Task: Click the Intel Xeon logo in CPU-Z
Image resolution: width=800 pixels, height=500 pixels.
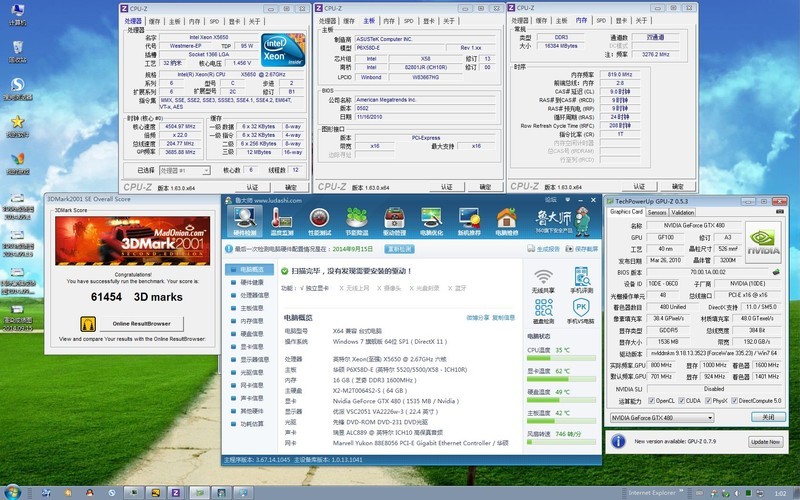Action: coord(283,50)
